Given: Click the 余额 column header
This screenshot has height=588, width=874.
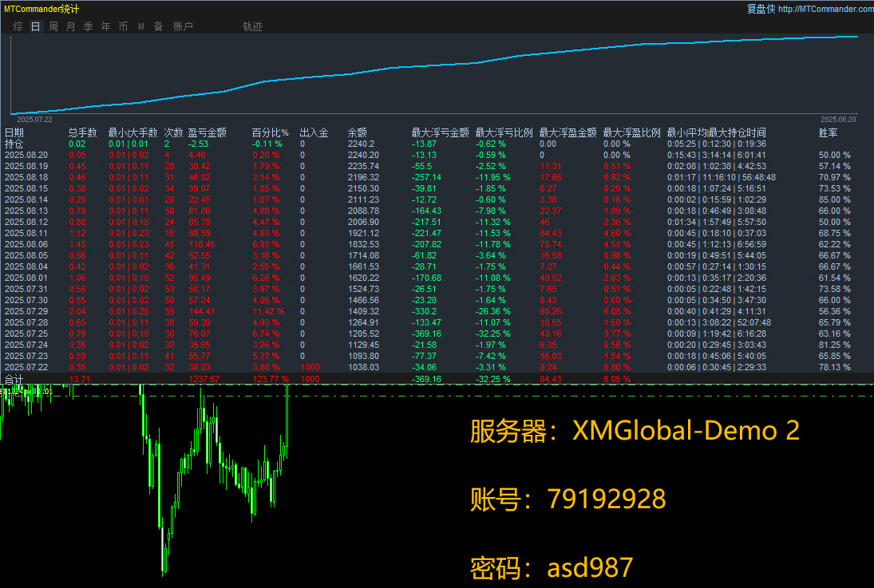Looking at the screenshot, I should coord(358,132).
